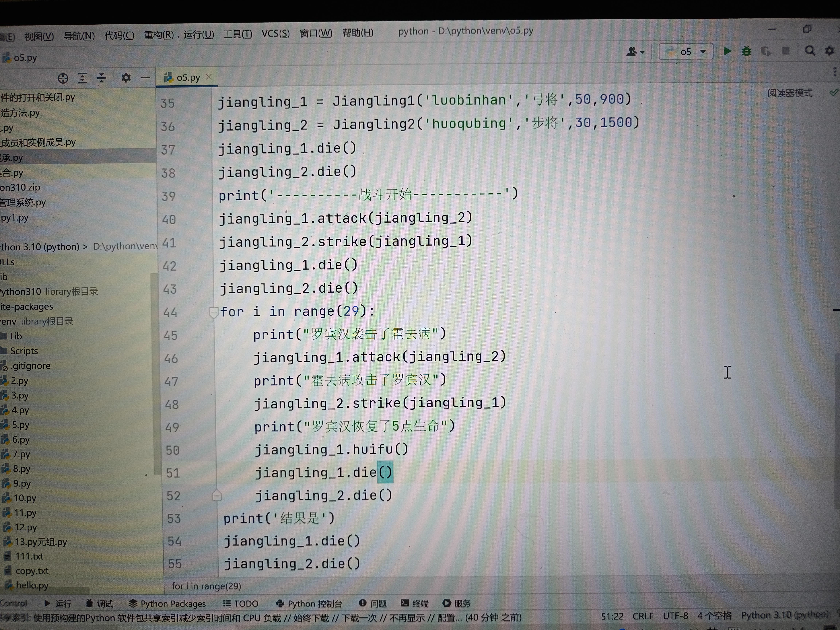Open the 窗口(W) menu
Image resolution: width=840 pixels, height=630 pixels.
[316, 33]
